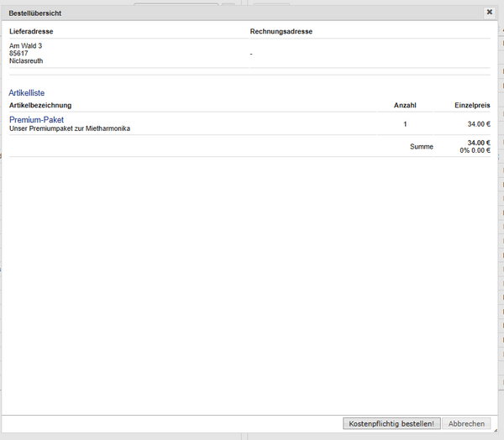This screenshot has height=440, width=504.
Task: Click the Rechnungsadresse heading
Action: (281, 32)
